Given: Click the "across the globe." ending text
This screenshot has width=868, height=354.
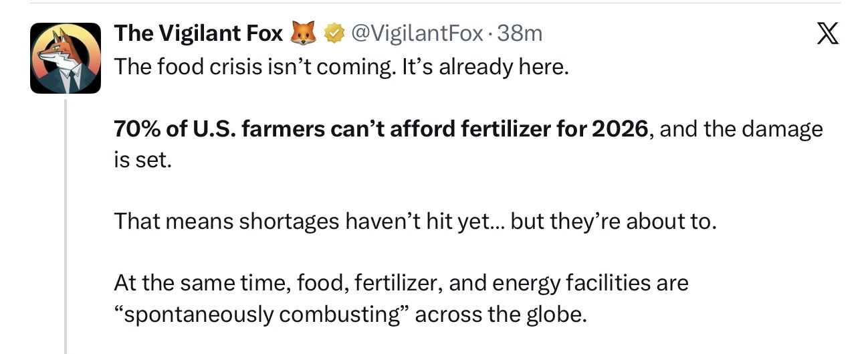Looking at the screenshot, I should [x=501, y=313].
